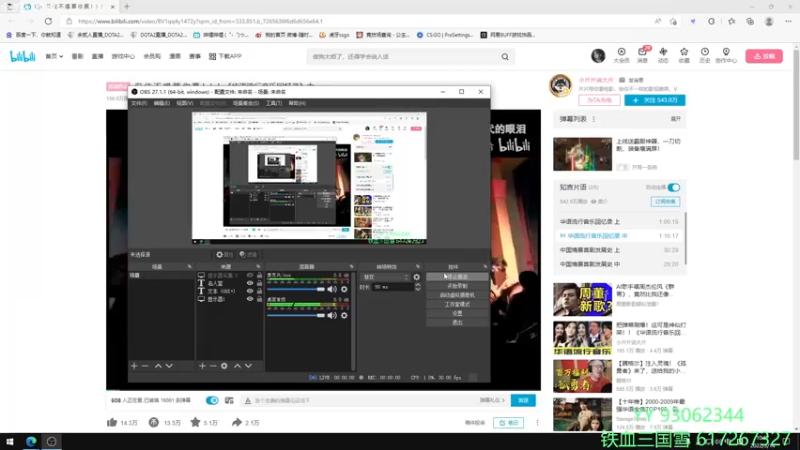Click Windows Start button
The height and width of the screenshot is (450, 800).
(10, 441)
